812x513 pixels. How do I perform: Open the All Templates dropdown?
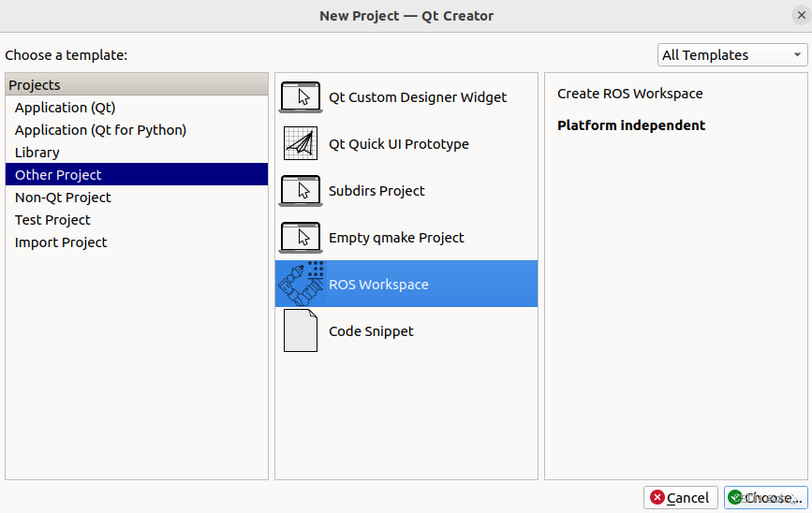(x=732, y=55)
